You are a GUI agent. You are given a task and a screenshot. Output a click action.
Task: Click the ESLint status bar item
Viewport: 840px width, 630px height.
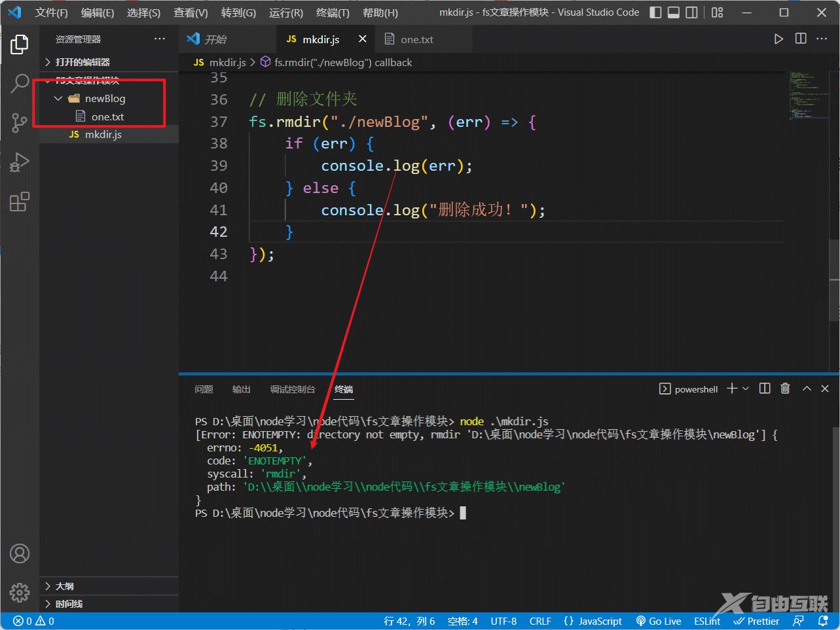[x=707, y=621]
